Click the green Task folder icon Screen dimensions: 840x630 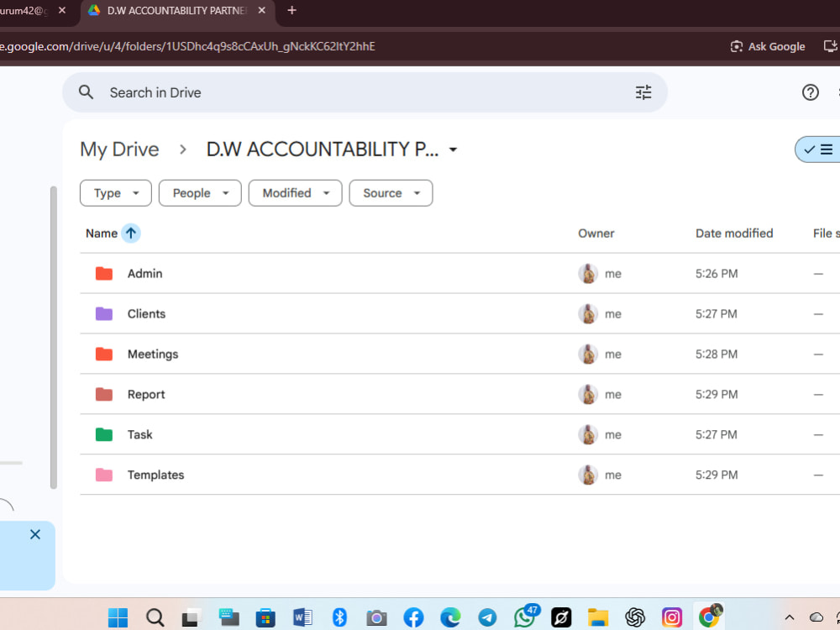104,434
